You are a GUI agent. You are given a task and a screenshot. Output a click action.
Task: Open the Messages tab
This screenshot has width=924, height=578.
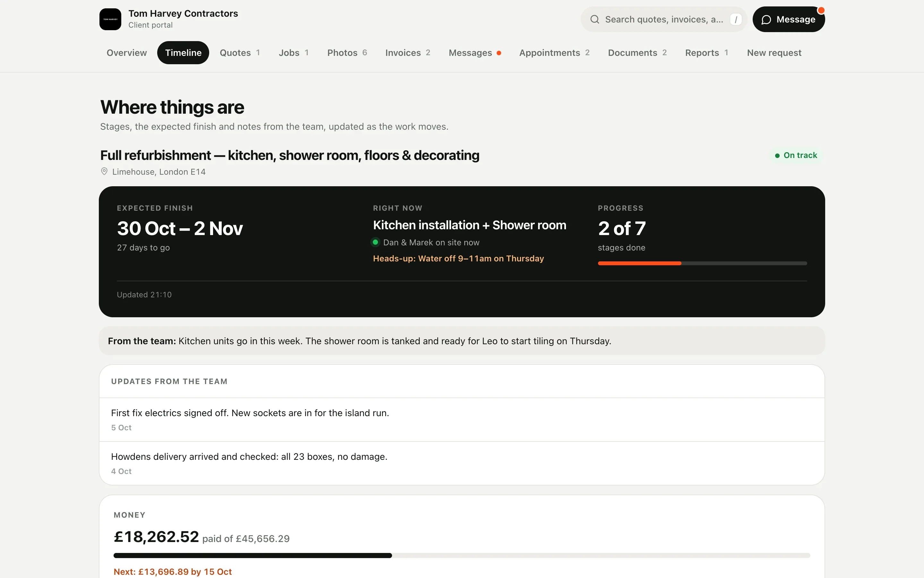point(475,53)
